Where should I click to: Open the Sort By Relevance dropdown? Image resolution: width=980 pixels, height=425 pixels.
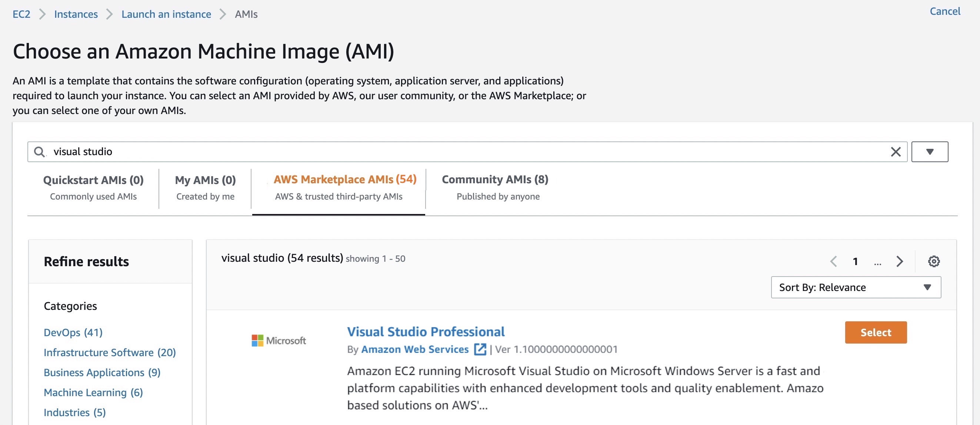coord(856,287)
